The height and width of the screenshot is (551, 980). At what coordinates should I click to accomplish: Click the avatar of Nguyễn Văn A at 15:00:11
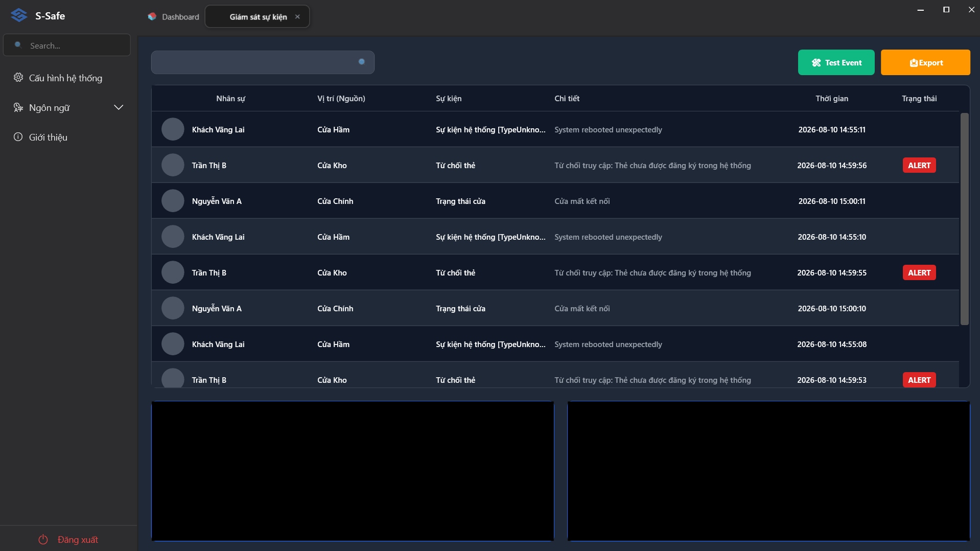[x=173, y=201]
